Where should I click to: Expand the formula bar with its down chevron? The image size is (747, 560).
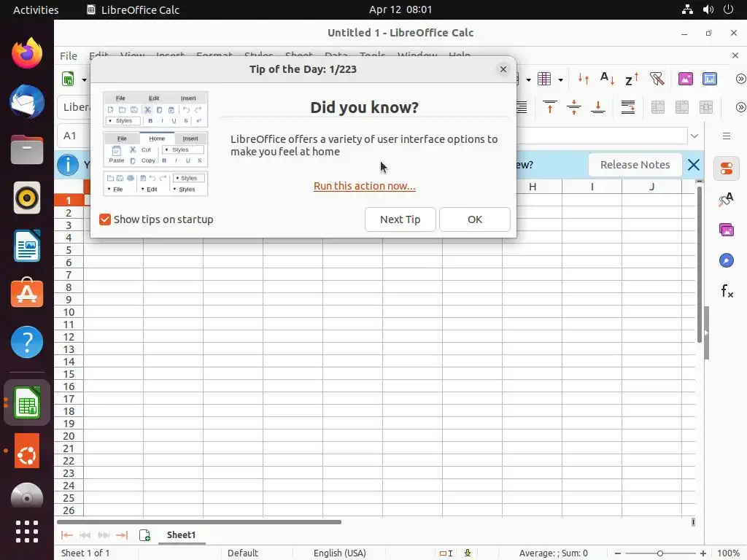(x=694, y=136)
